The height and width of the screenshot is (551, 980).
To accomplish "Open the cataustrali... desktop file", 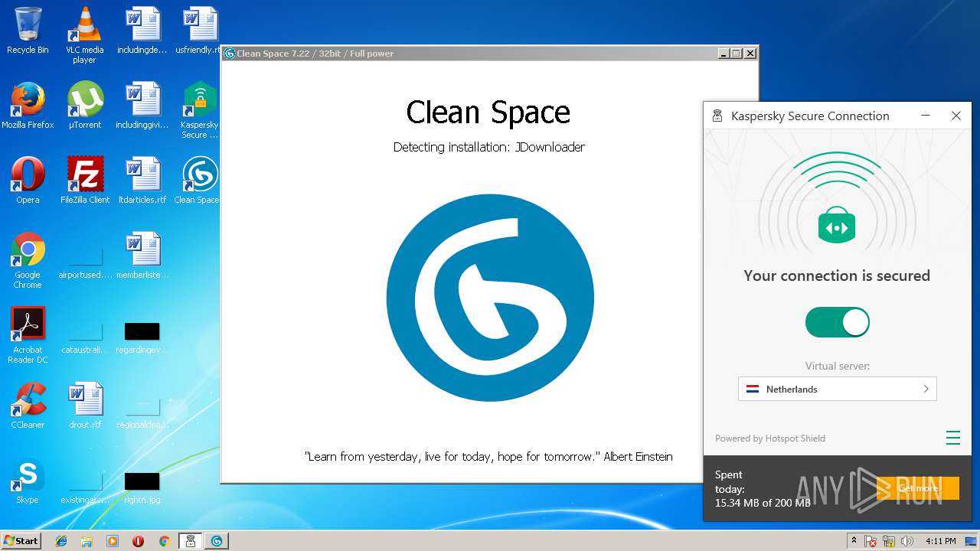I will coord(84,337).
